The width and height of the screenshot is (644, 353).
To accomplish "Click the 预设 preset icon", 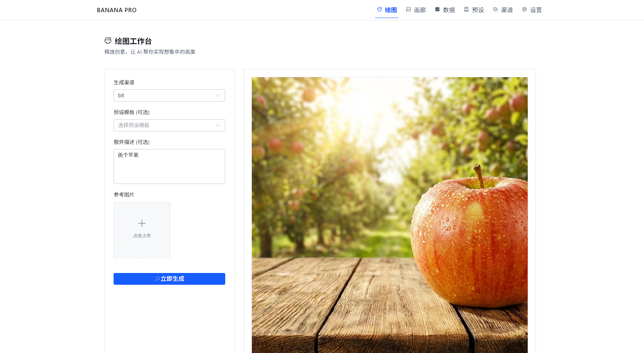I will click(466, 9).
